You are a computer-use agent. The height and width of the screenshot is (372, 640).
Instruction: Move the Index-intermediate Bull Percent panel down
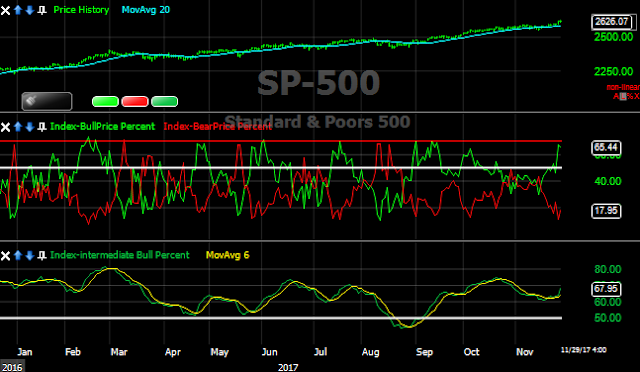[29, 255]
